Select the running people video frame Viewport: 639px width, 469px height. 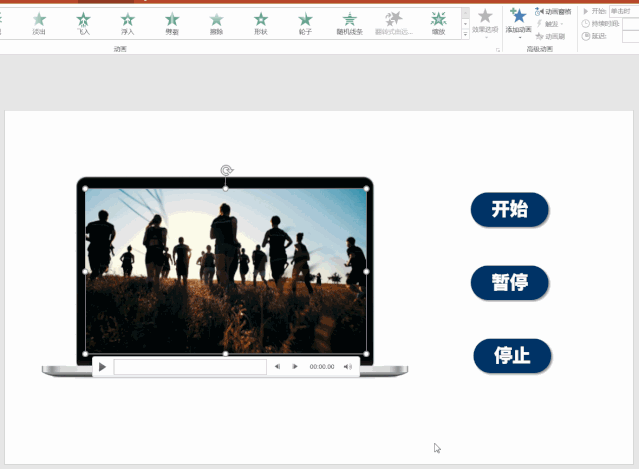coord(226,271)
